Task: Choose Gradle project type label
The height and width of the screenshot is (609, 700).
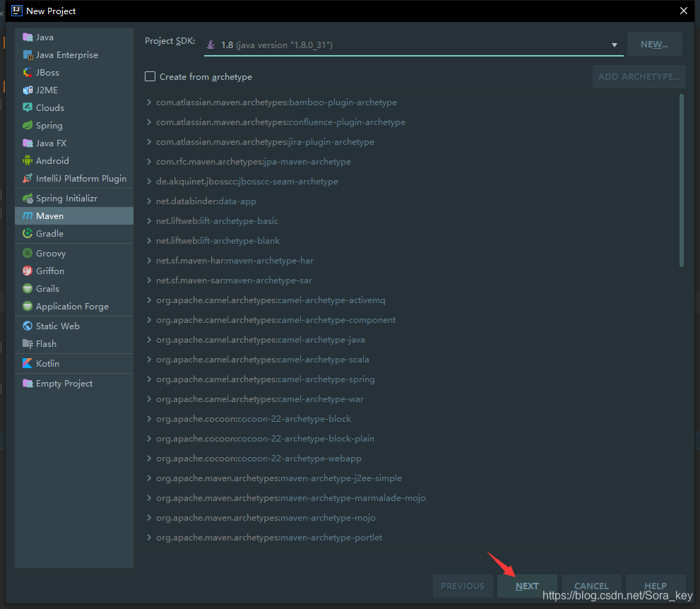Action: [49, 234]
